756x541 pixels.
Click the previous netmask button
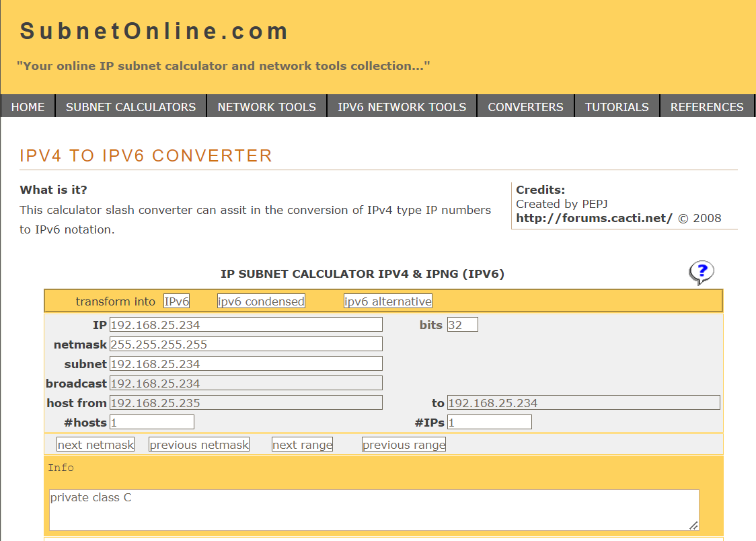pos(199,445)
